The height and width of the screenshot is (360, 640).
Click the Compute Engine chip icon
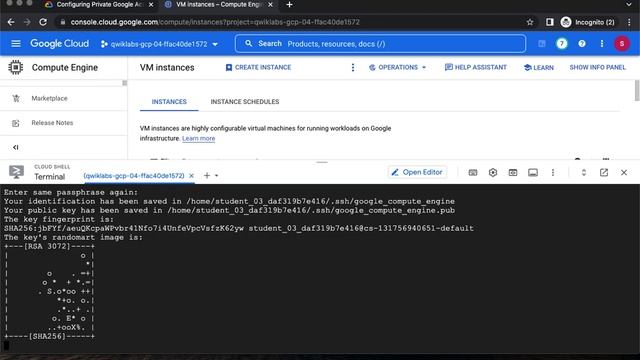16,67
